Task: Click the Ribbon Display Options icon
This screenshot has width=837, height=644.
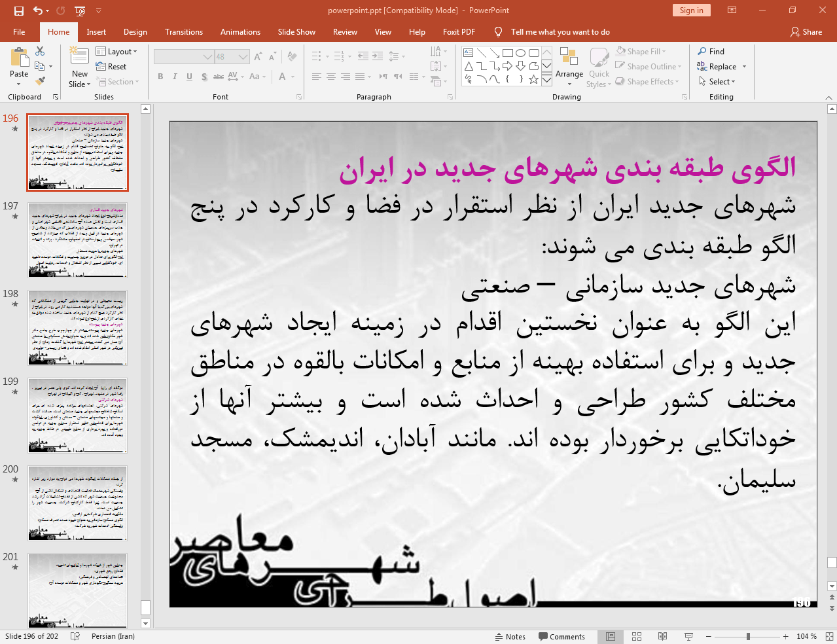Action: point(732,10)
